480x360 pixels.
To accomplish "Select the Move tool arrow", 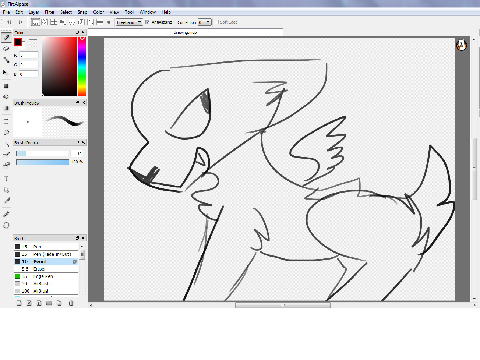I will [5, 72].
